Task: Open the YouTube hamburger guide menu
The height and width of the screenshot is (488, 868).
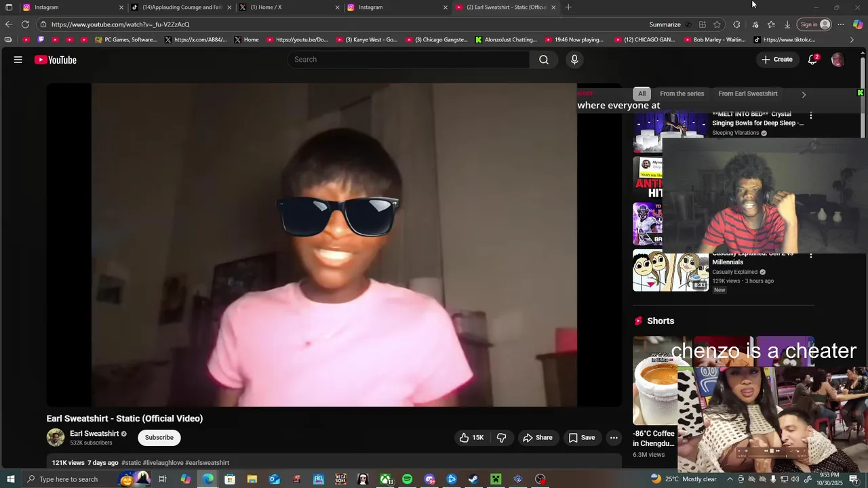Action: pyautogui.click(x=18, y=60)
